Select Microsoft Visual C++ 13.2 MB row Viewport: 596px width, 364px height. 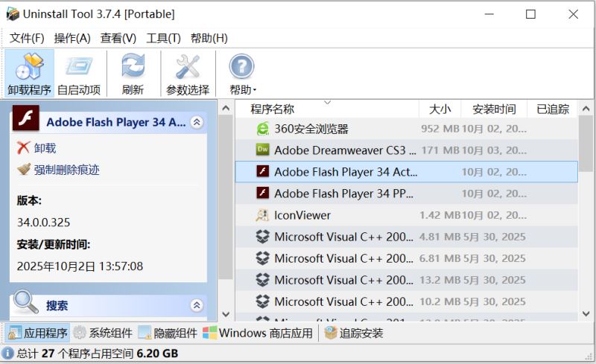coord(406,280)
